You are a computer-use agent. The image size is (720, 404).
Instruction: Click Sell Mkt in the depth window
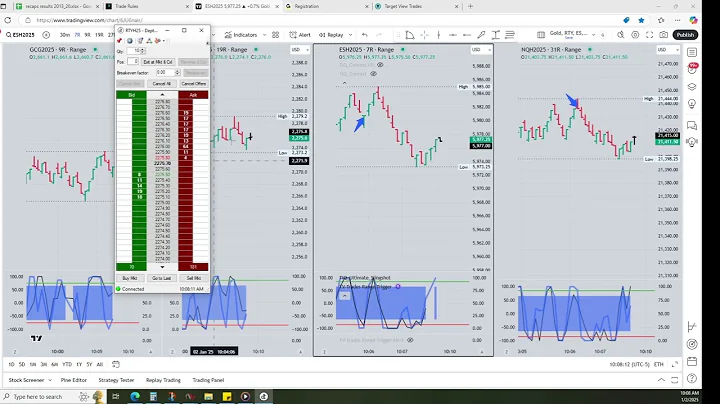coord(194,278)
